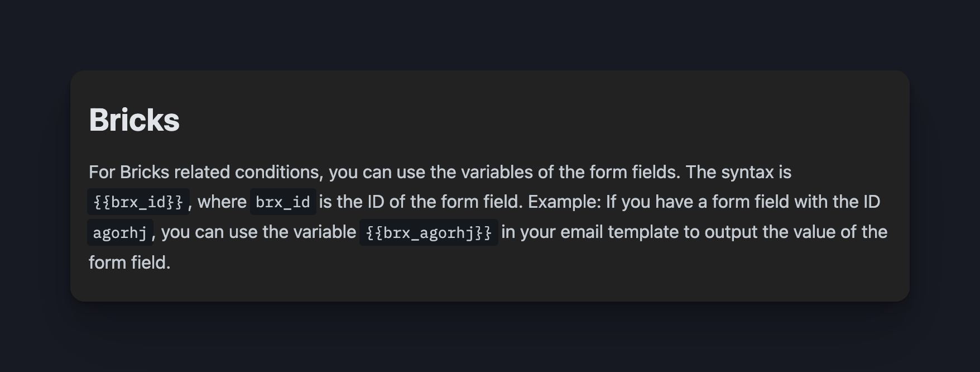Click the brx_id inline code
The image size is (980, 372).
[x=283, y=202]
